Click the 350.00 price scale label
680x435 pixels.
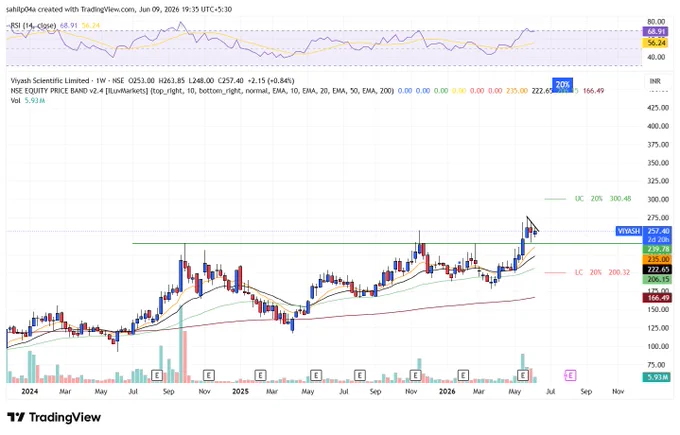click(658, 163)
